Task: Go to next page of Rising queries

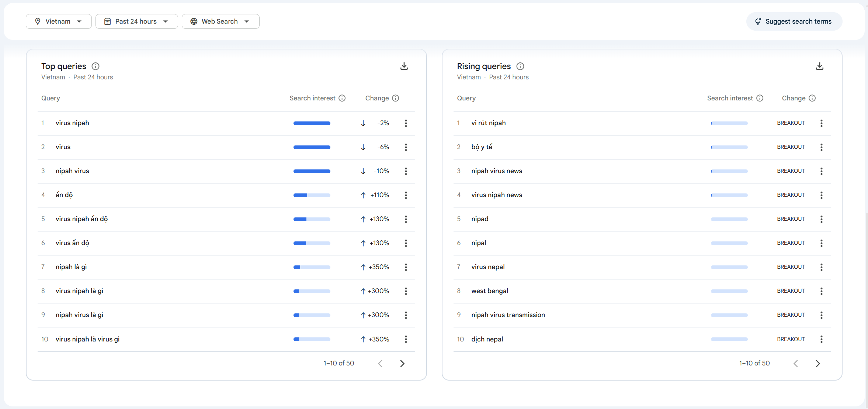Action: tap(818, 364)
